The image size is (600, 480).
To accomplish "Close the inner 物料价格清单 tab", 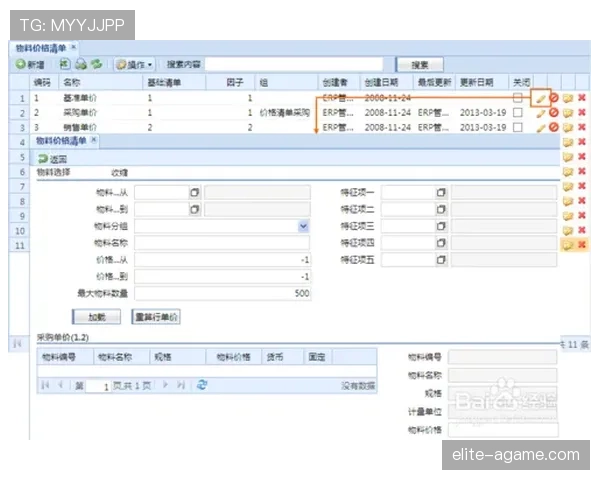I will pyautogui.click(x=94, y=140).
